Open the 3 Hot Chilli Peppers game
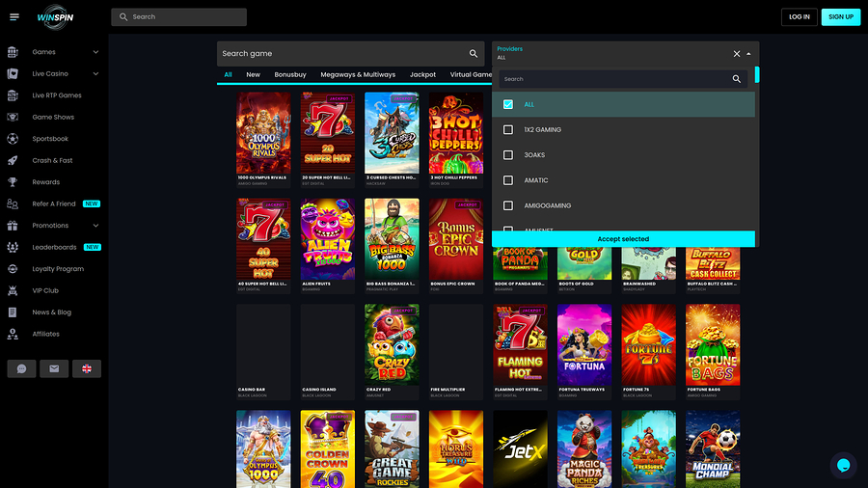The height and width of the screenshot is (488, 868). (x=456, y=133)
